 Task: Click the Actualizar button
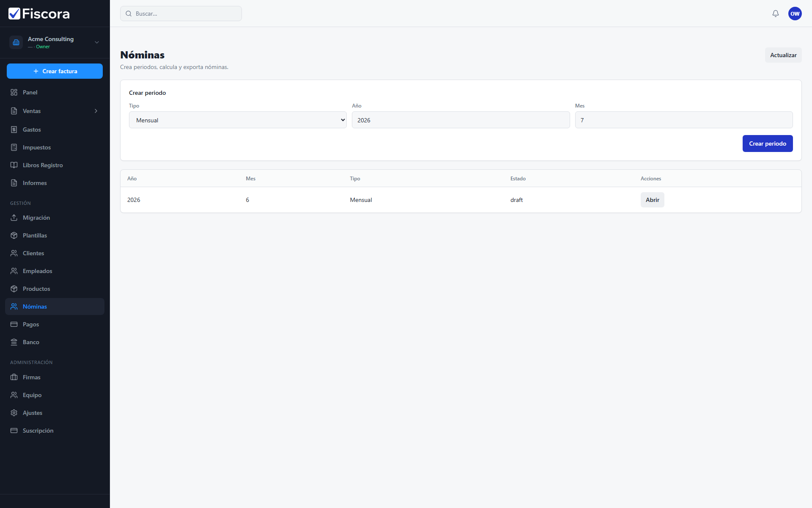click(x=783, y=55)
